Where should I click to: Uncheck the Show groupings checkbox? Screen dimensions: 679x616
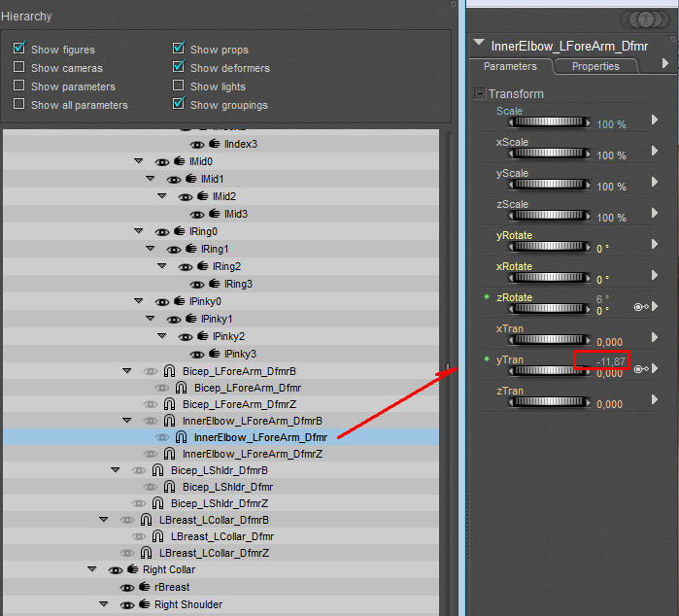point(179,103)
